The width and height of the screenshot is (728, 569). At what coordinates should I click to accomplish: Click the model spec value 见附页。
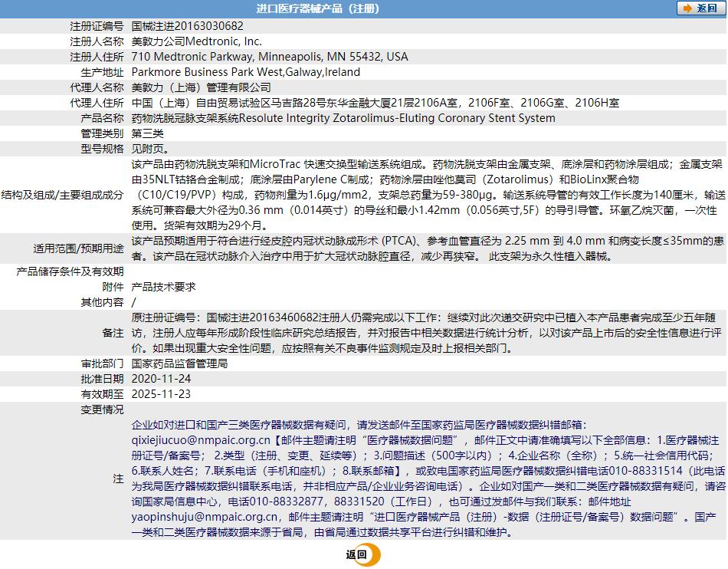[150, 149]
